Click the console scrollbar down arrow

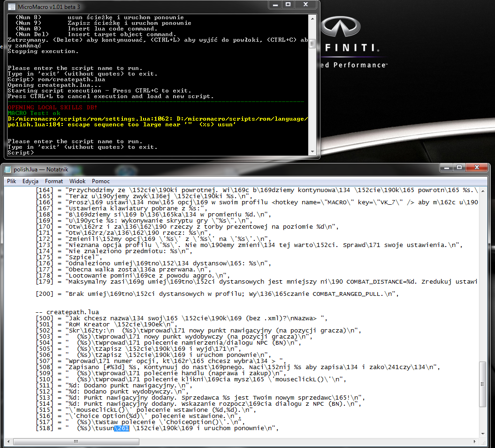click(x=312, y=151)
